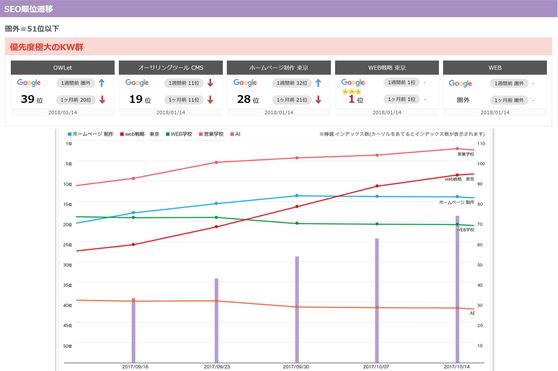Open the last WEB keyword card header

495,68
